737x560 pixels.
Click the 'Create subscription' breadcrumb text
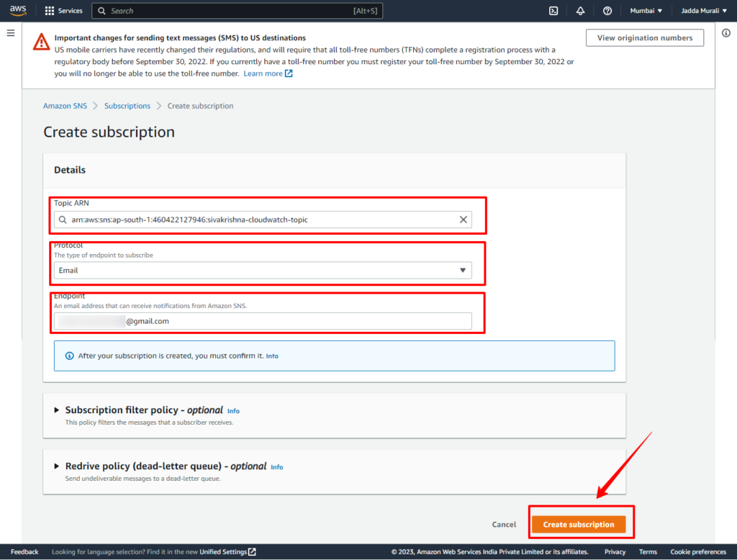[200, 106]
